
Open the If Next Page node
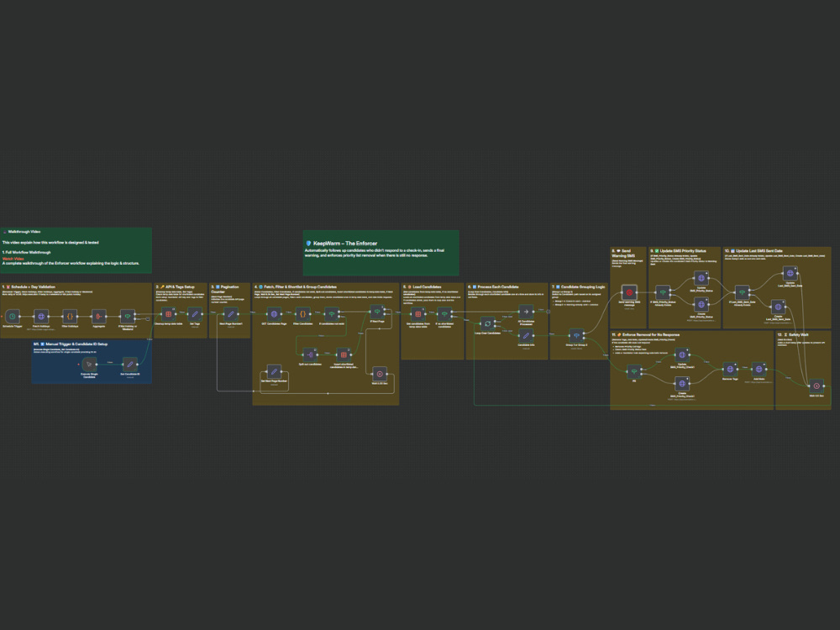point(377,312)
